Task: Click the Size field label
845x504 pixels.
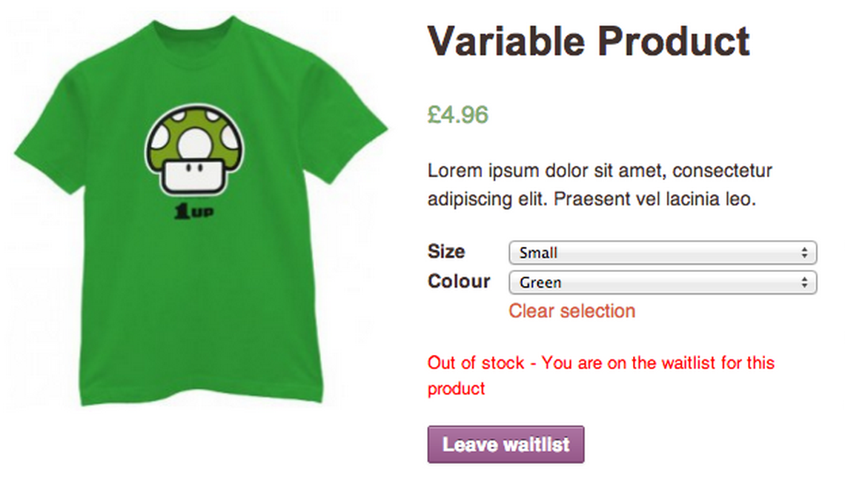Action: coord(445,252)
